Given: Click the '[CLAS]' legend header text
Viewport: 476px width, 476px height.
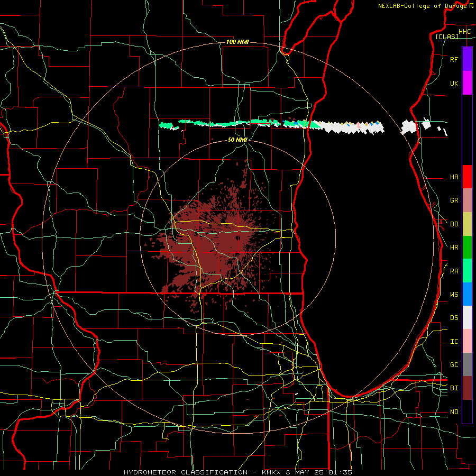Looking at the screenshot, I should pyautogui.click(x=447, y=36).
